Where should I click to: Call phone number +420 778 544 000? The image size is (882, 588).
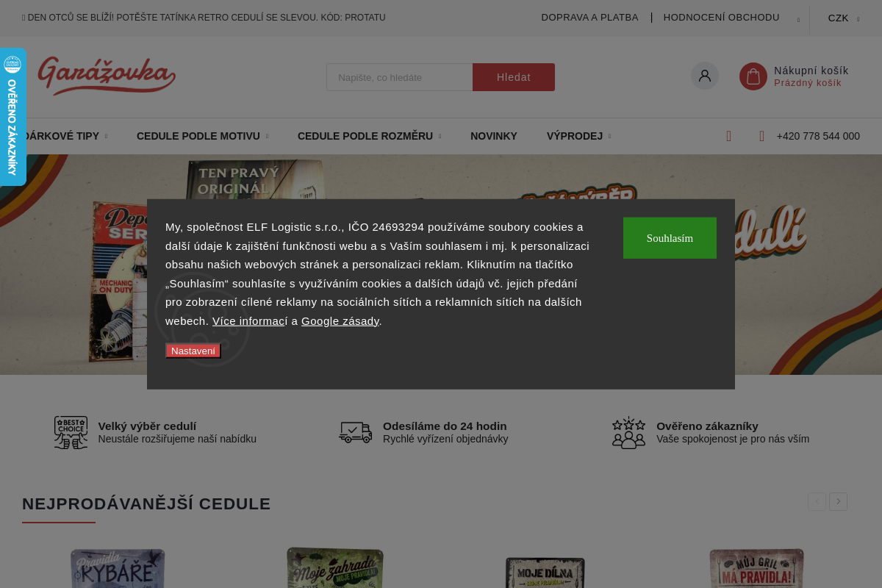818,136
